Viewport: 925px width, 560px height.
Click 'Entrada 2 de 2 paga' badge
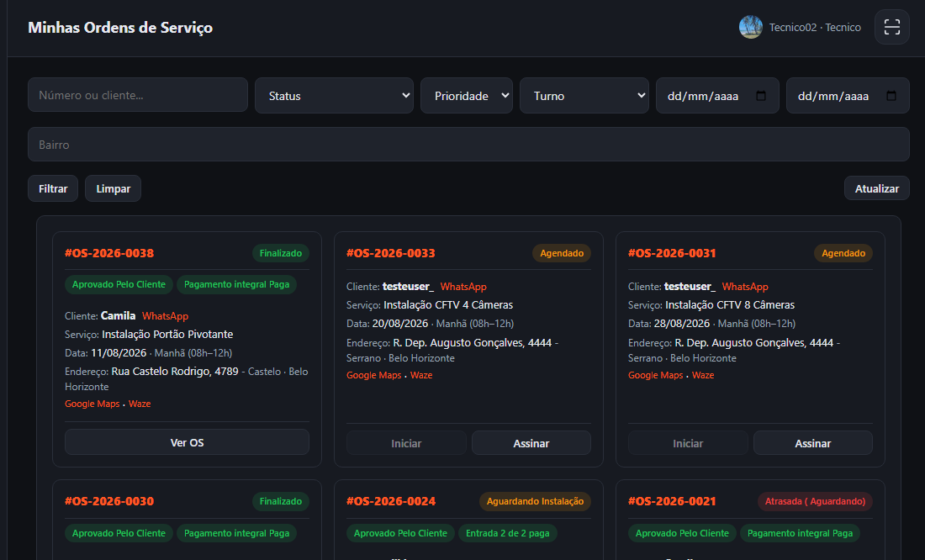507,533
